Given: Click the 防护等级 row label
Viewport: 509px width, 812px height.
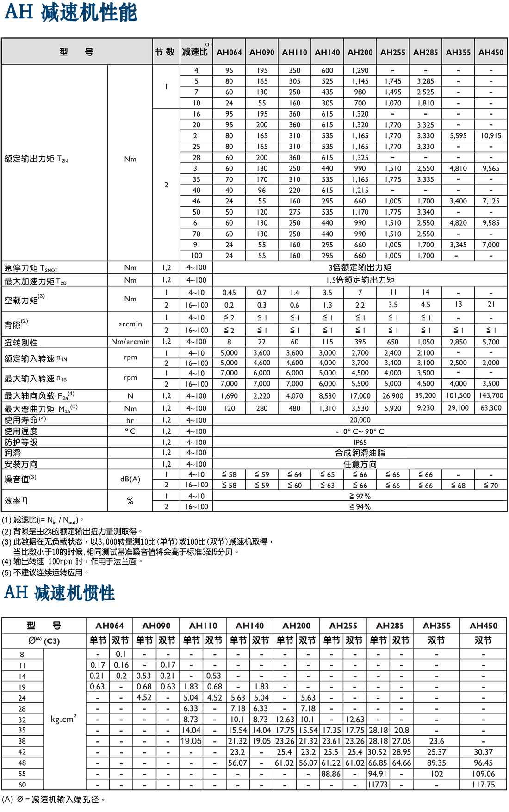Looking at the screenshot, I should (x=21, y=442).
